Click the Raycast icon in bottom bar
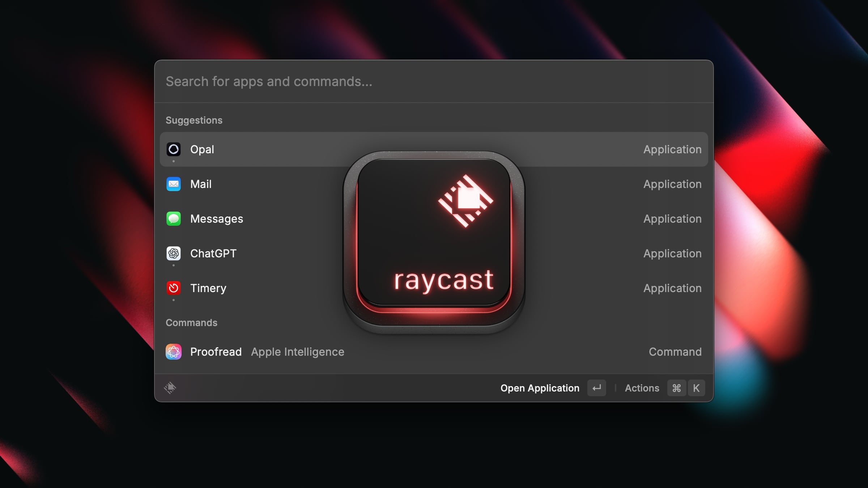 170,388
